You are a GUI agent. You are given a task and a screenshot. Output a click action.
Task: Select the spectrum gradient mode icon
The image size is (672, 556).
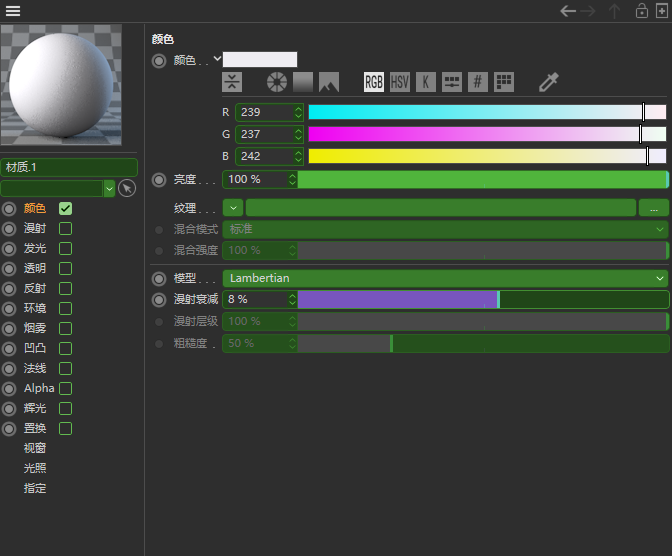[x=303, y=82]
